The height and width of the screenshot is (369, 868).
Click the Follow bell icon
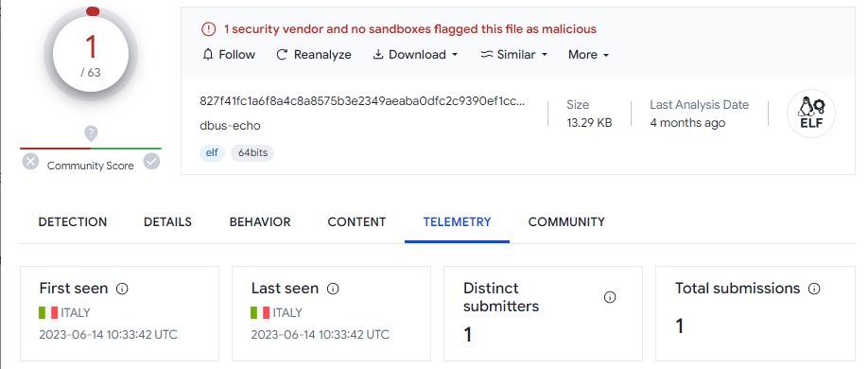click(208, 54)
